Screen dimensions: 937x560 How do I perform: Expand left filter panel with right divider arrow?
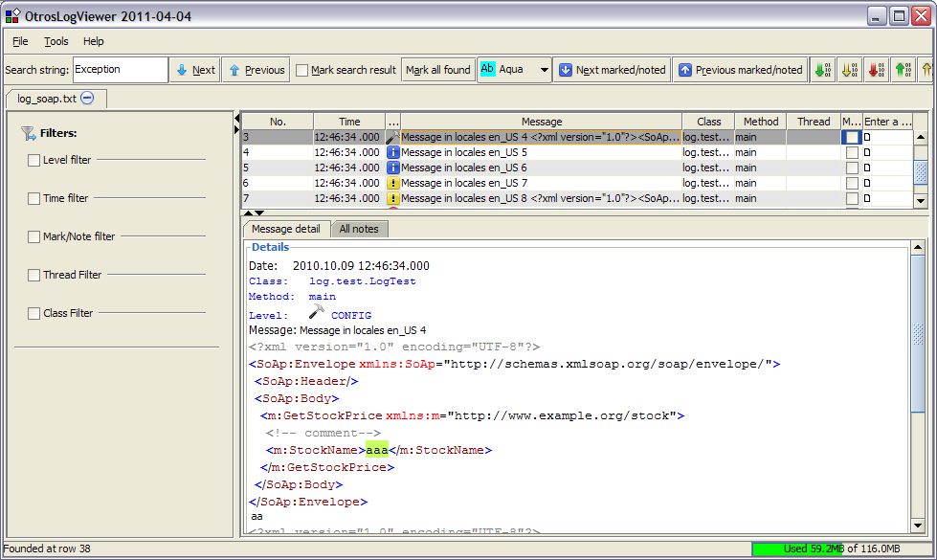click(x=237, y=129)
